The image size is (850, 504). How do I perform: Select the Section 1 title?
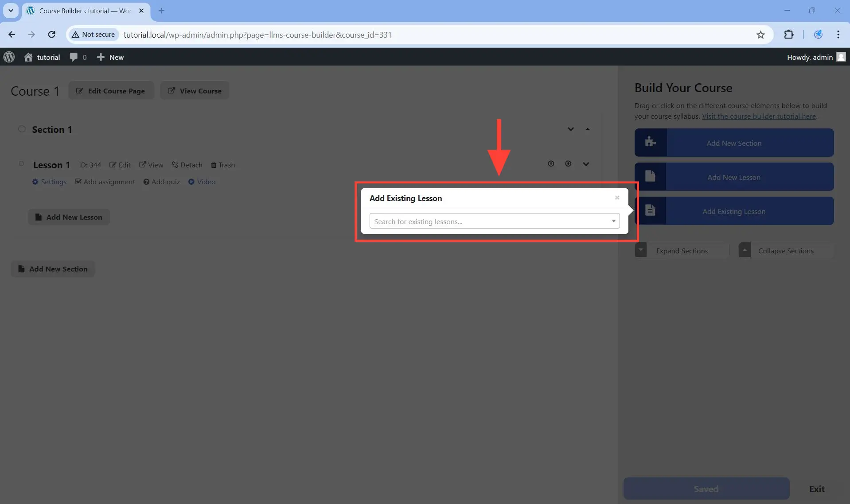pyautogui.click(x=52, y=129)
